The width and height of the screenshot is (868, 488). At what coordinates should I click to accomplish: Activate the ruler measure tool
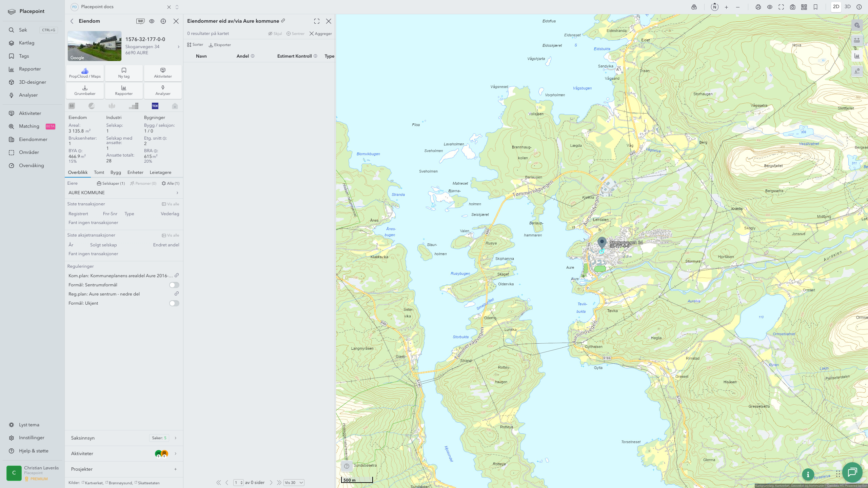point(857,40)
